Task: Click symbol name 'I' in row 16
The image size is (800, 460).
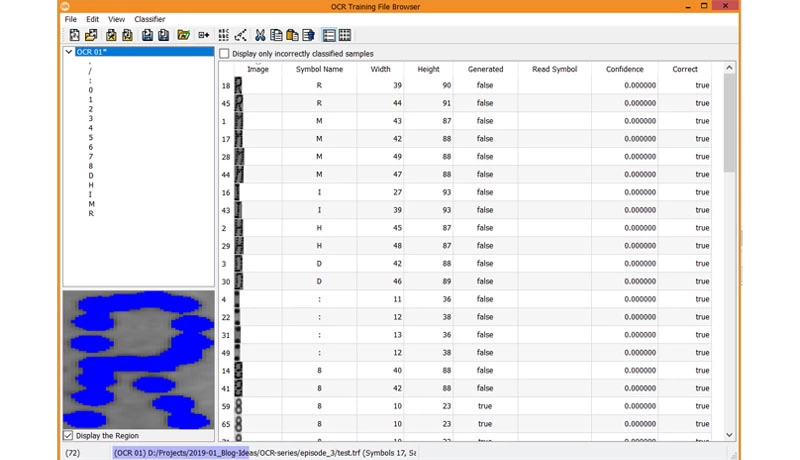Action: click(x=319, y=192)
